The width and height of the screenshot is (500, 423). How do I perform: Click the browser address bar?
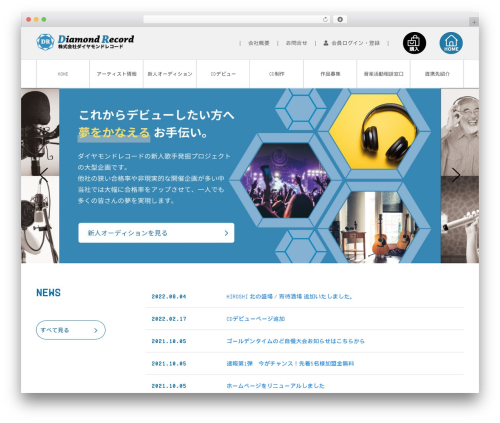click(x=237, y=19)
